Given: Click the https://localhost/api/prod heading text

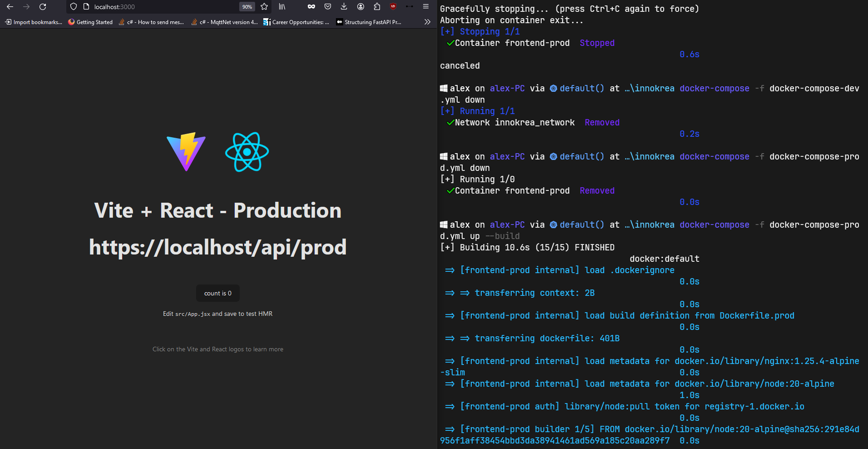Looking at the screenshot, I should 218,247.
